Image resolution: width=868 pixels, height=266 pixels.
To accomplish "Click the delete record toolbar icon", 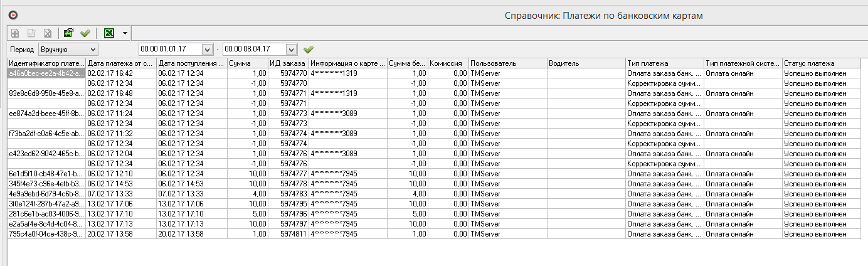I will (x=47, y=33).
